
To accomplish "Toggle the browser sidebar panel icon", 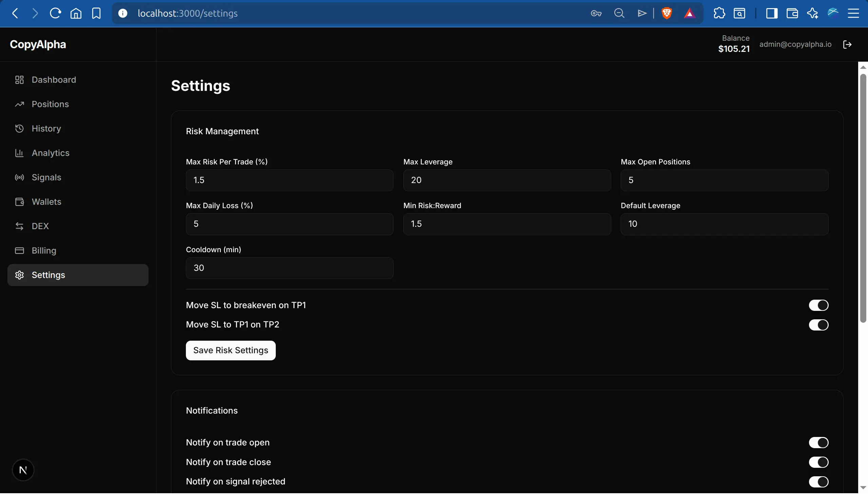I will 772,14.
